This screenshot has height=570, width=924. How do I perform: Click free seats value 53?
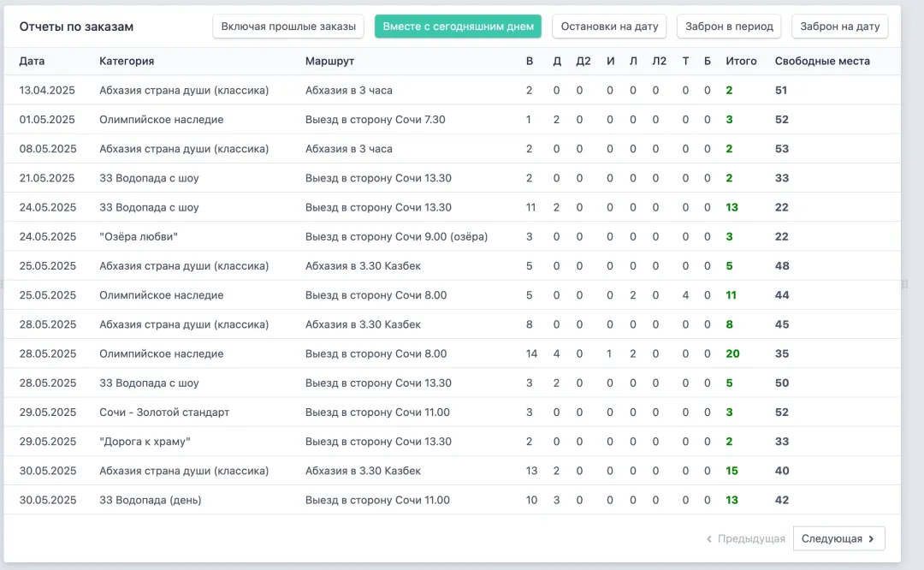(x=782, y=149)
